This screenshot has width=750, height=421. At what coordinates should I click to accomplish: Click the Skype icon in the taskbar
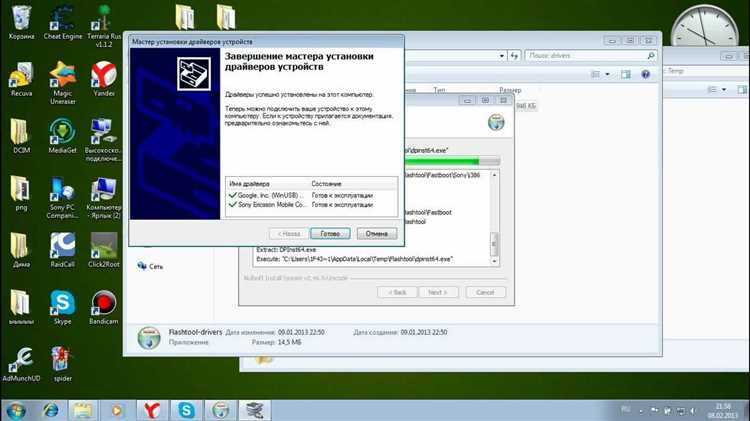pos(186,409)
